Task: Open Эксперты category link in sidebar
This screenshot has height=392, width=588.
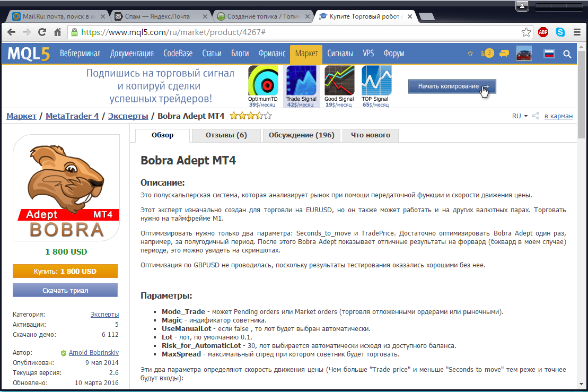Action: [x=104, y=315]
